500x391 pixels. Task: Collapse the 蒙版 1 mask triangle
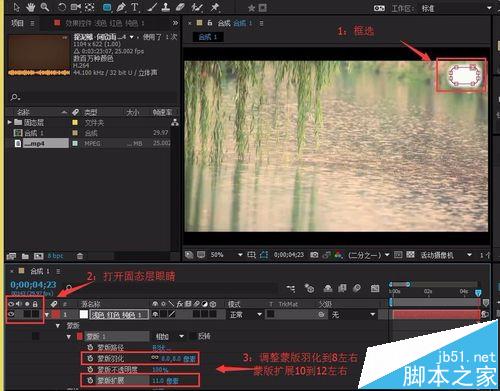pyautogui.click(x=69, y=337)
